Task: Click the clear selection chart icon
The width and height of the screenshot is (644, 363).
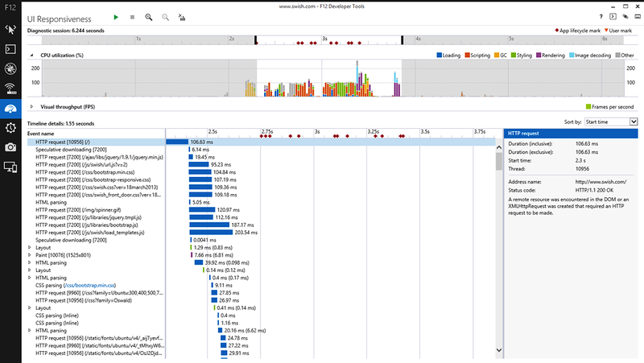Action: 181,16
